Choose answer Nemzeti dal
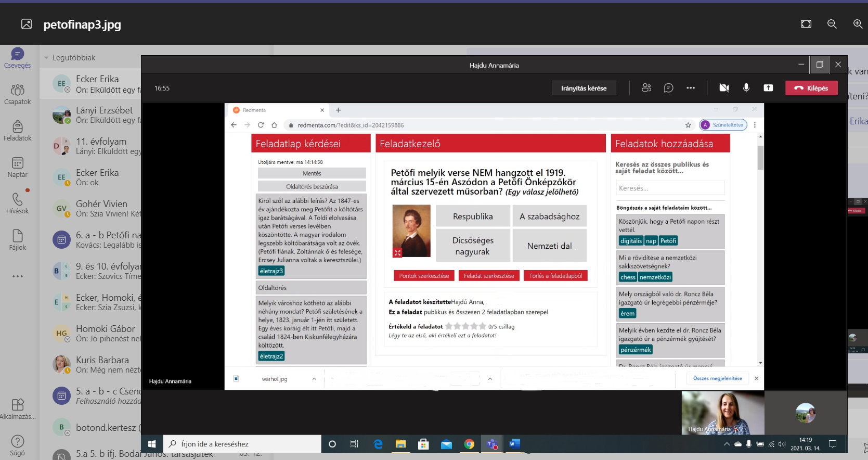This screenshot has width=868, height=460. coord(549,246)
